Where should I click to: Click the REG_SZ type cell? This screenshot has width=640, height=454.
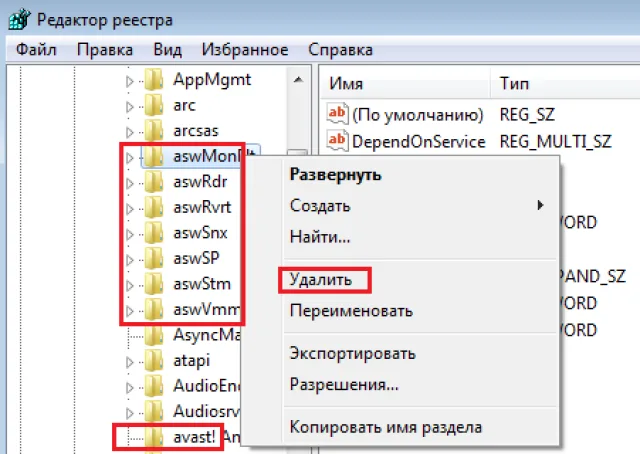coord(527,115)
